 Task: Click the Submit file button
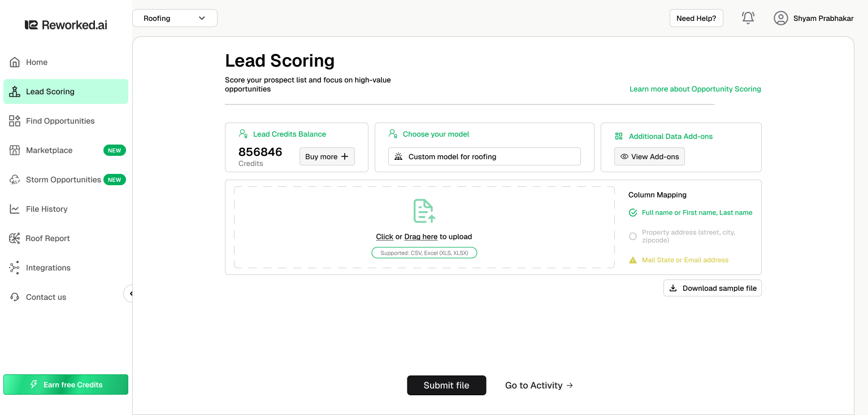tap(446, 385)
